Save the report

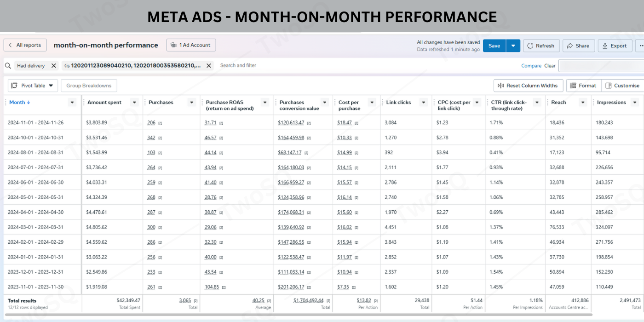point(494,46)
